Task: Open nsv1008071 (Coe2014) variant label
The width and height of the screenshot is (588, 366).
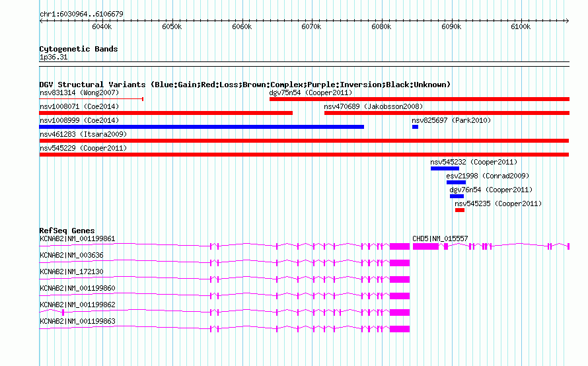Action: pyautogui.click(x=79, y=106)
